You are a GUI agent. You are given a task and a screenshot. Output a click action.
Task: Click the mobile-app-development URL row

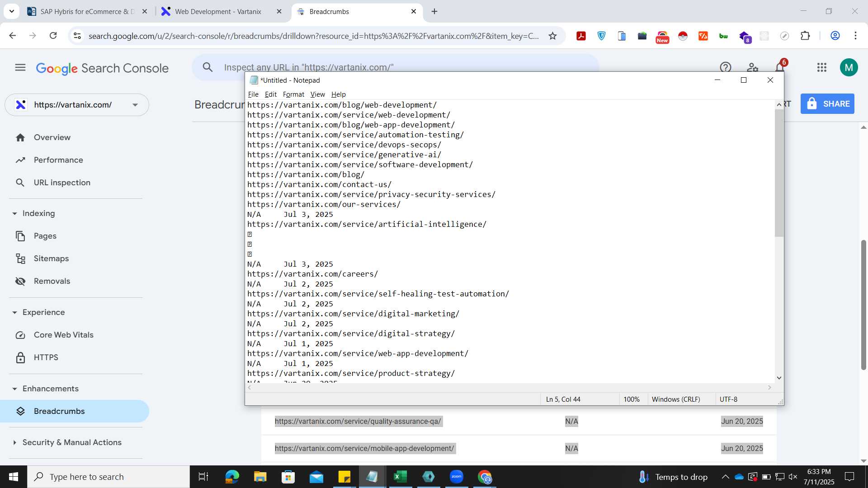(519, 448)
